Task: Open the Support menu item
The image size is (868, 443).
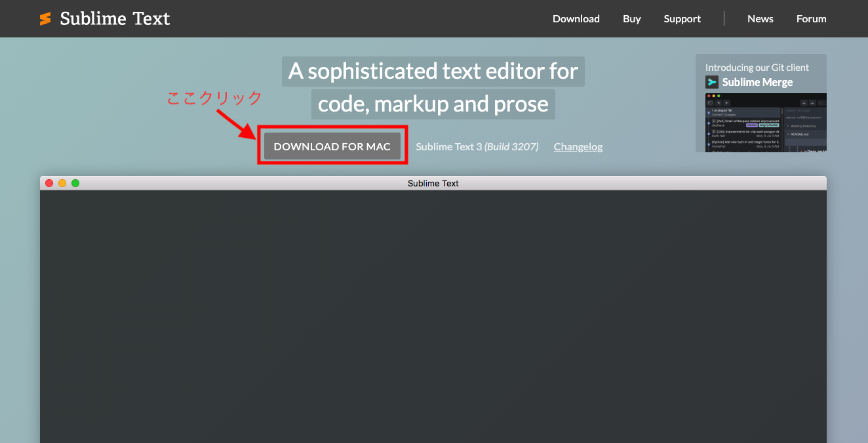Action: coord(682,19)
